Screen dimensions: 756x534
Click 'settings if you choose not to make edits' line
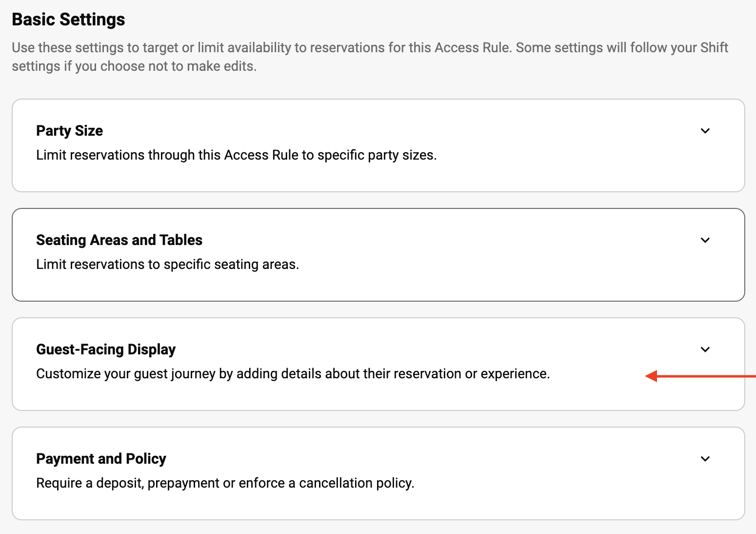(x=134, y=66)
